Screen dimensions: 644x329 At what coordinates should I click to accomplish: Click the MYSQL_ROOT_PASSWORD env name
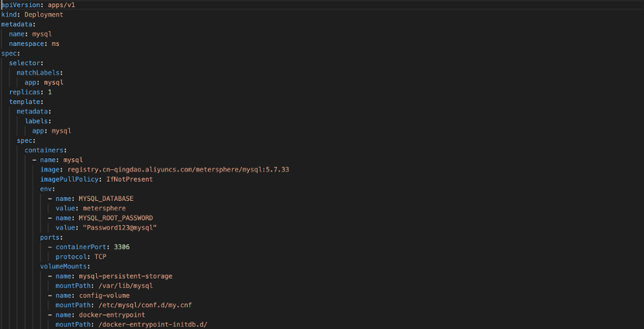116,218
